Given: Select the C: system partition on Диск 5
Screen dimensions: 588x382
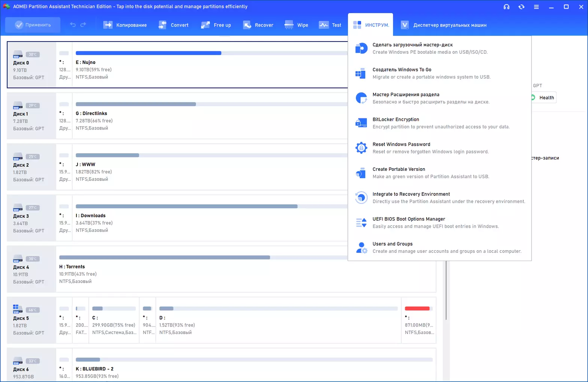Looking at the screenshot, I should pyautogui.click(x=114, y=320).
